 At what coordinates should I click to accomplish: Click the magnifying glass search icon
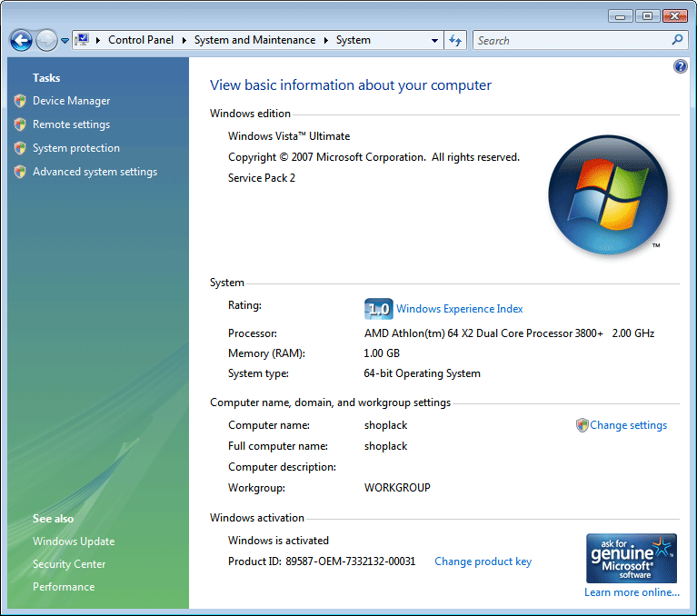pyautogui.click(x=677, y=40)
